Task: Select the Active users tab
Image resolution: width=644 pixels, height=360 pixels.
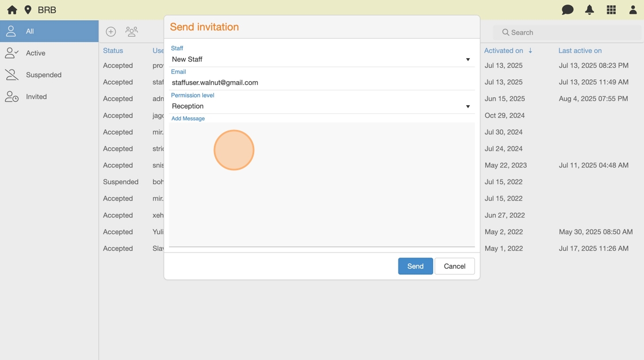Action: pos(49,53)
